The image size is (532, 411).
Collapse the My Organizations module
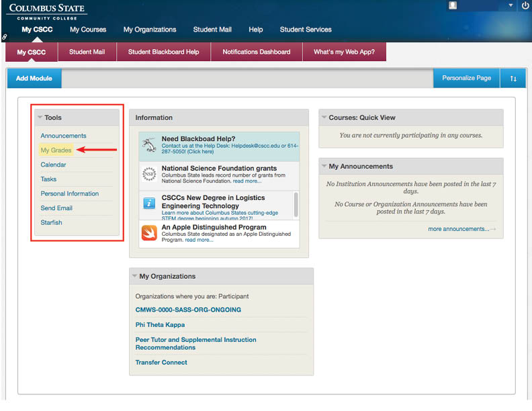(x=135, y=277)
